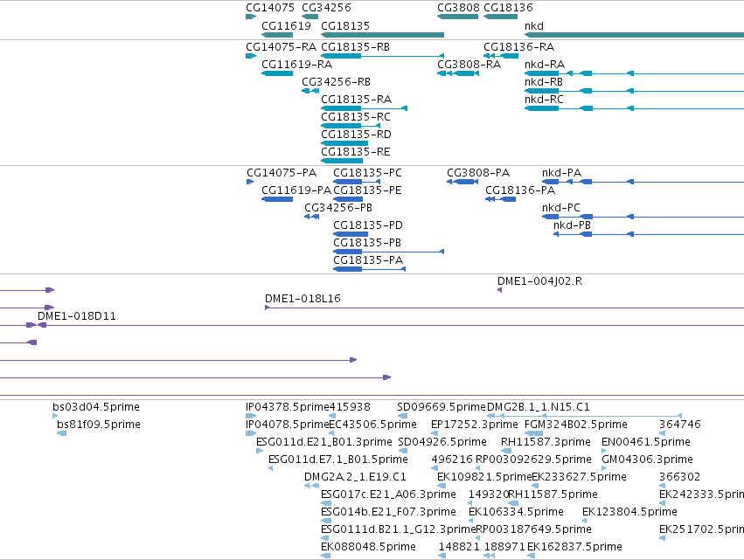This screenshot has height=560, width=744.
Task: Select EST GM04306.3prime
Action: click(x=604, y=468)
